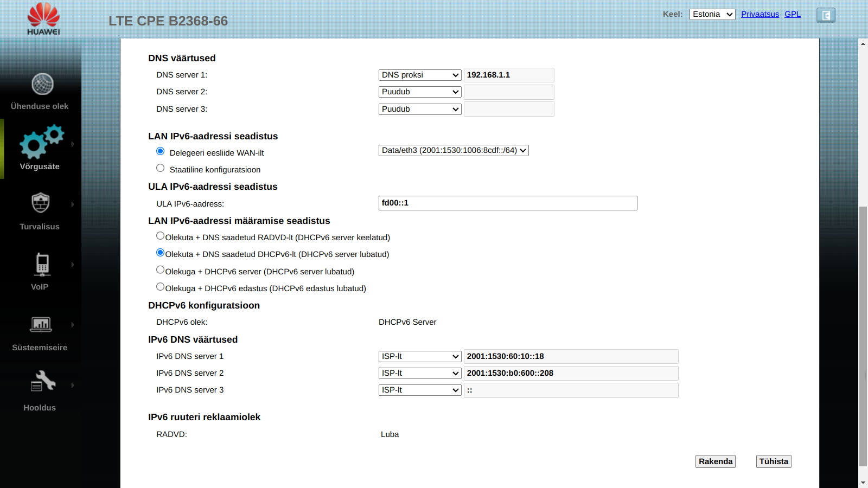Click the Rakenda button
The width and height of the screenshot is (868, 488).
pyautogui.click(x=716, y=461)
